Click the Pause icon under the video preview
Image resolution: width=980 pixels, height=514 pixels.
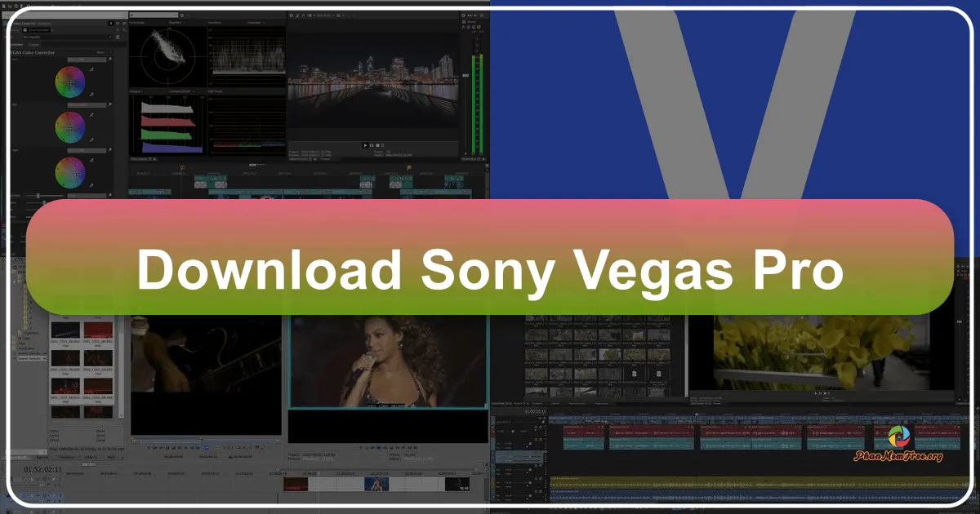(372, 145)
